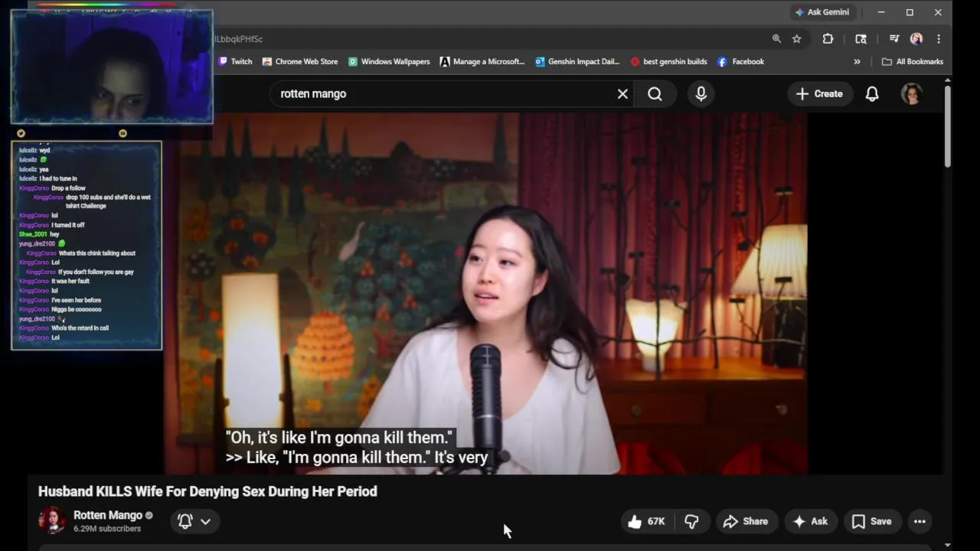The width and height of the screenshot is (980, 551).
Task: Click the "Drop a follow" chat message
Action: (x=52, y=188)
